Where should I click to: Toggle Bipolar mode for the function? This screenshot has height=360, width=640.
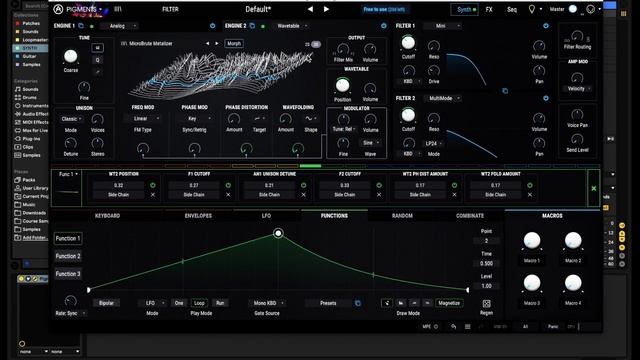click(106, 303)
